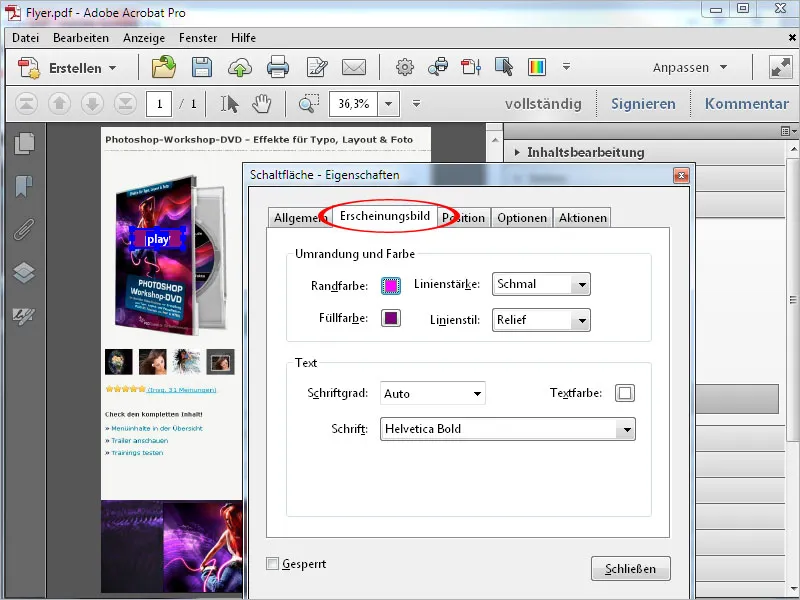Click the vollständig tools button
The height and width of the screenshot is (600, 800).
tap(543, 104)
